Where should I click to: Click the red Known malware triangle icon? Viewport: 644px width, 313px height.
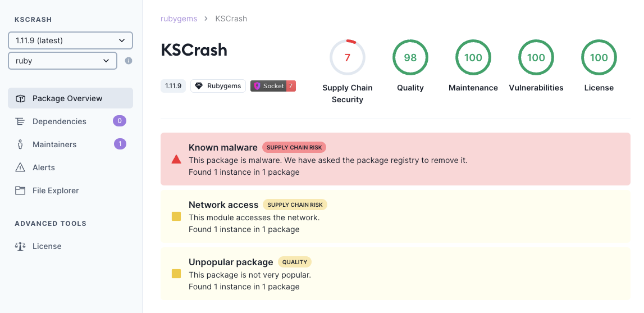point(176,160)
